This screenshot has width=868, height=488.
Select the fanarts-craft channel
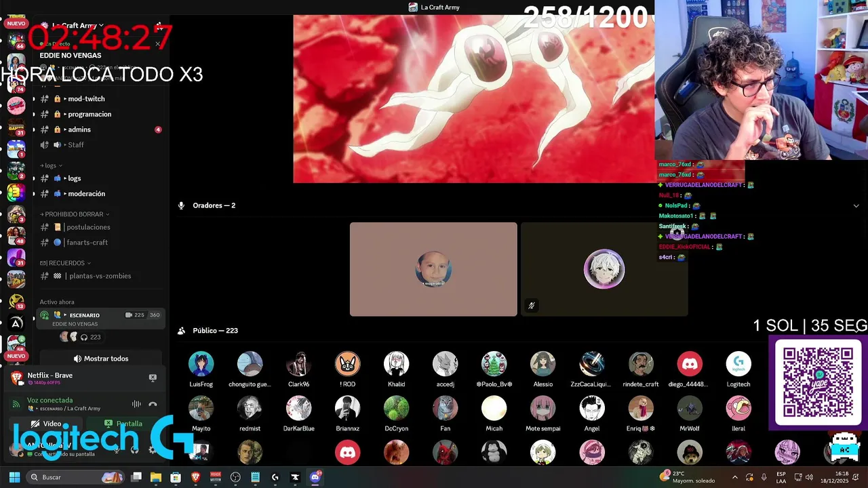pyautogui.click(x=100, y=243)
